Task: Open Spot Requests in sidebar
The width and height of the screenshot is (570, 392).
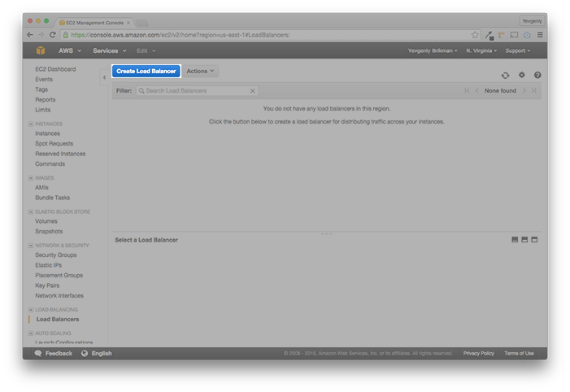Action: tap(54, 144)
